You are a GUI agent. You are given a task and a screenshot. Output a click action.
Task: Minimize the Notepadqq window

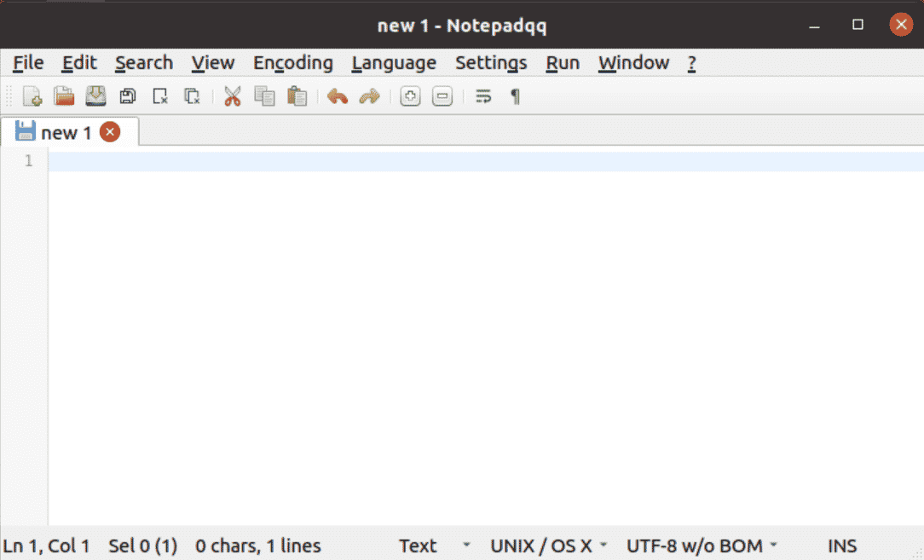tap(814, 25)
